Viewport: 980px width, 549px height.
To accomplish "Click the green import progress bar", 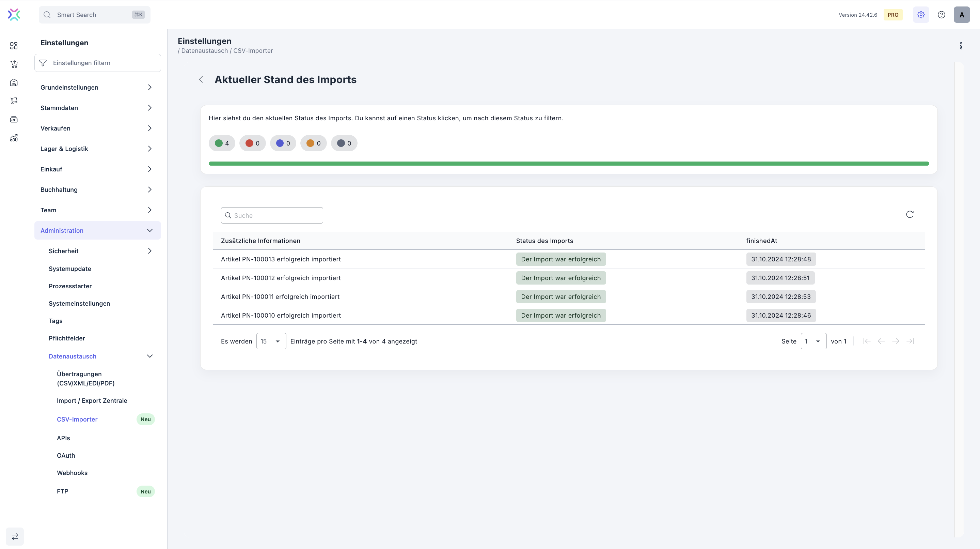I will pyautogui.click(x=568, y=164).
